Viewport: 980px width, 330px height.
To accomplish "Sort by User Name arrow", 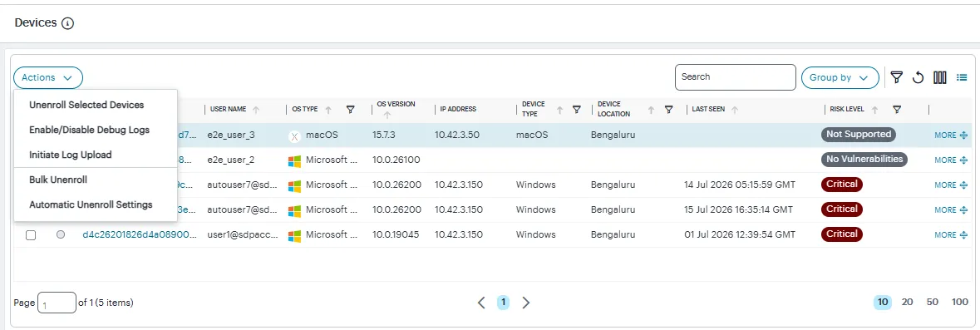I will tap(256, 110).
